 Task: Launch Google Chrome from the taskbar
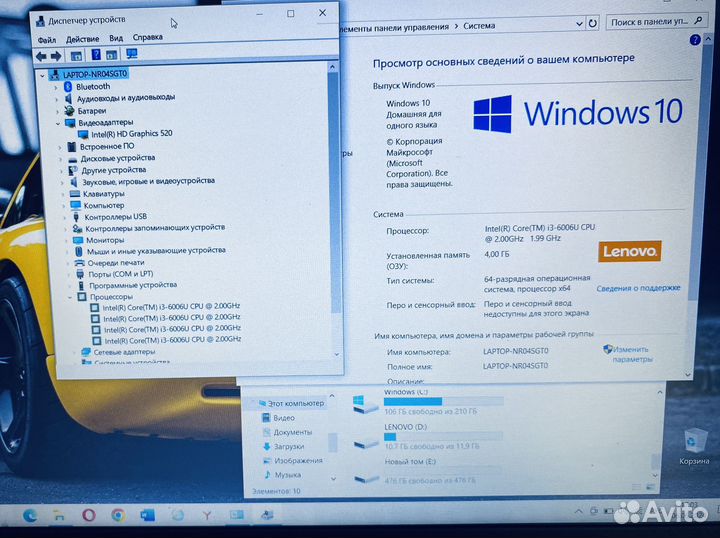(118, 515)
